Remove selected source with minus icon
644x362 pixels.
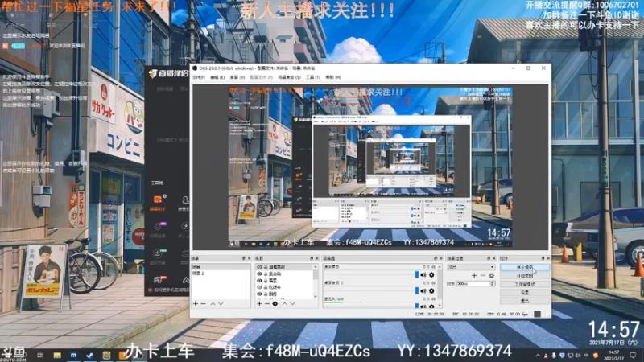(267, 304)
